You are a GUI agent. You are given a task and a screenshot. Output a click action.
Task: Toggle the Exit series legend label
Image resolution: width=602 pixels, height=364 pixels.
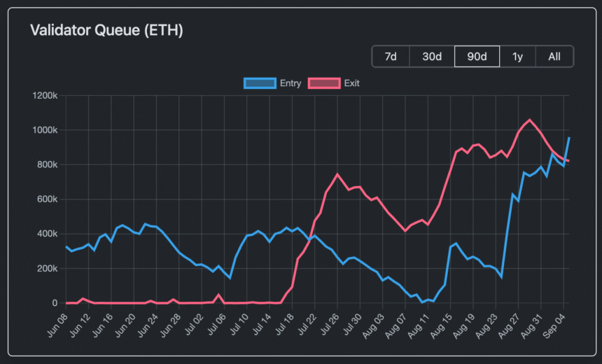352,83
